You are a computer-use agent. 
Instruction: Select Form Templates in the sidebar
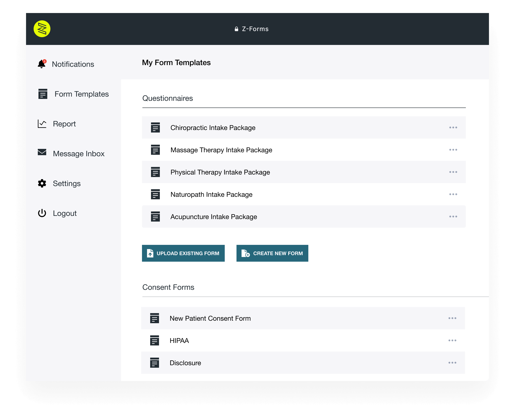pos(81,94)
